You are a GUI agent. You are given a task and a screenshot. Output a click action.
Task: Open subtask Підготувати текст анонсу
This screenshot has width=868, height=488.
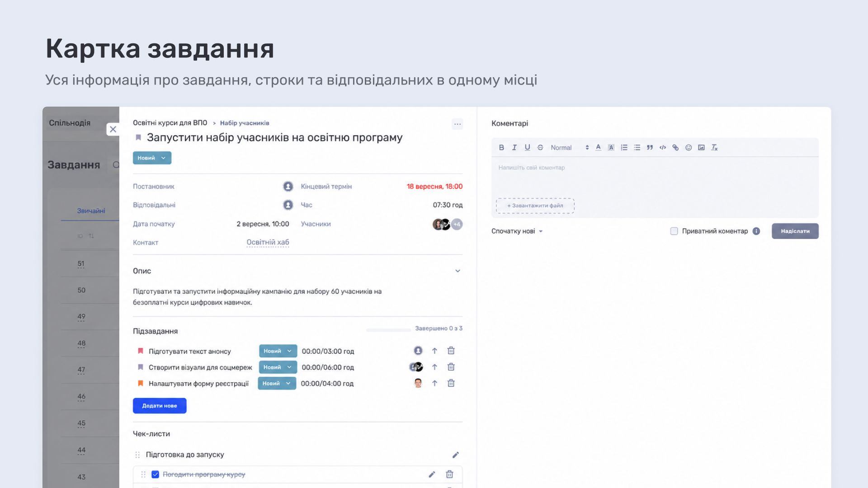tap(190, 351)
